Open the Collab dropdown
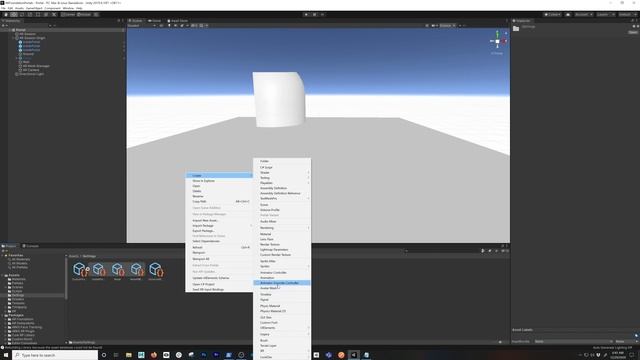Screen dimensions: 640x360 tap(552, 14)
